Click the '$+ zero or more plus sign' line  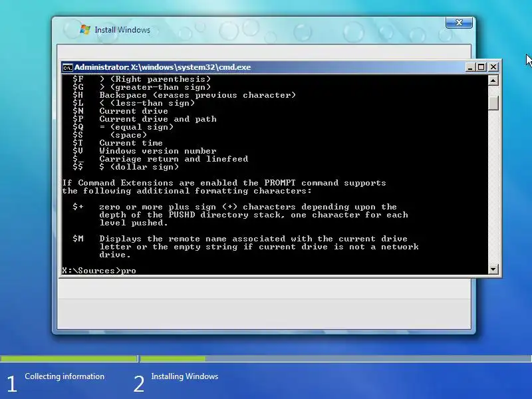[x=235, y=207]
